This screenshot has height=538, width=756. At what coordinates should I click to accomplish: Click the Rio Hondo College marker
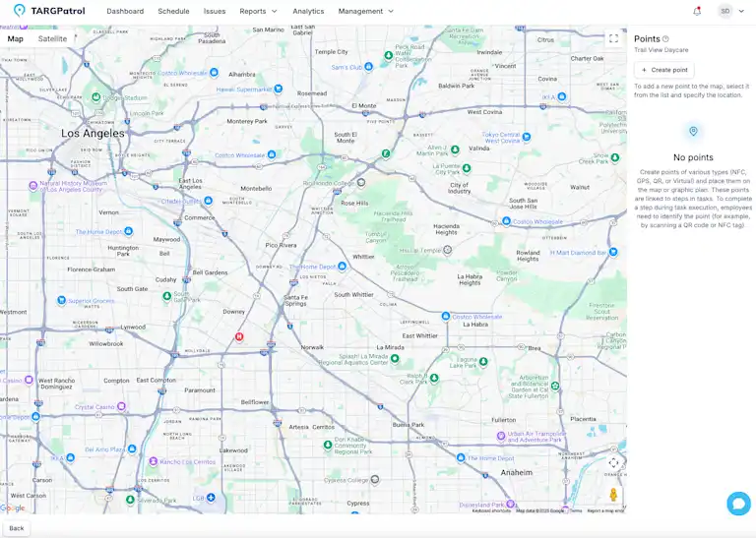point(361,183)
